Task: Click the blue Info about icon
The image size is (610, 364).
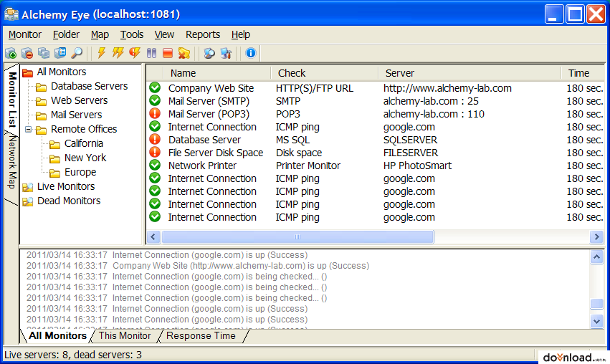Action: click(251, 53)
